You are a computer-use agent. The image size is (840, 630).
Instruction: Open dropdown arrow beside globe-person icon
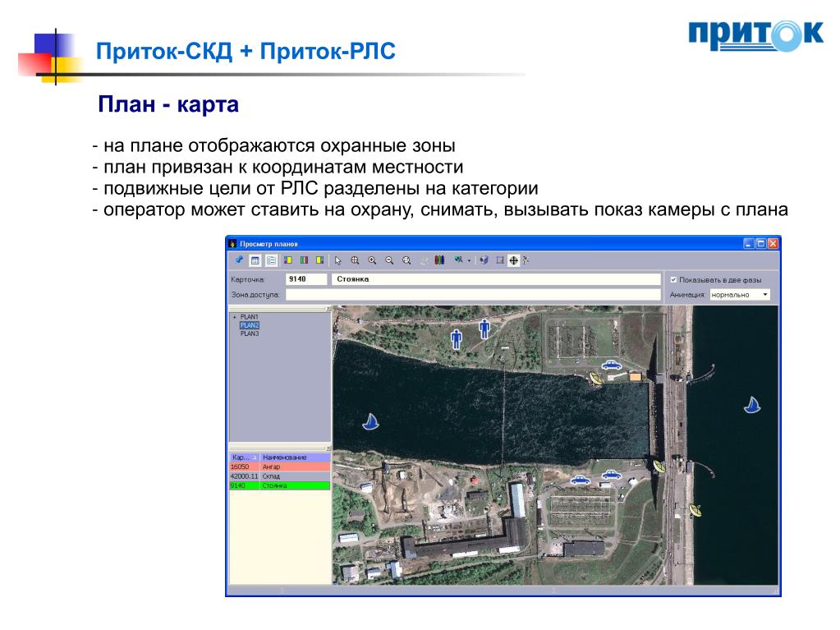469,261
